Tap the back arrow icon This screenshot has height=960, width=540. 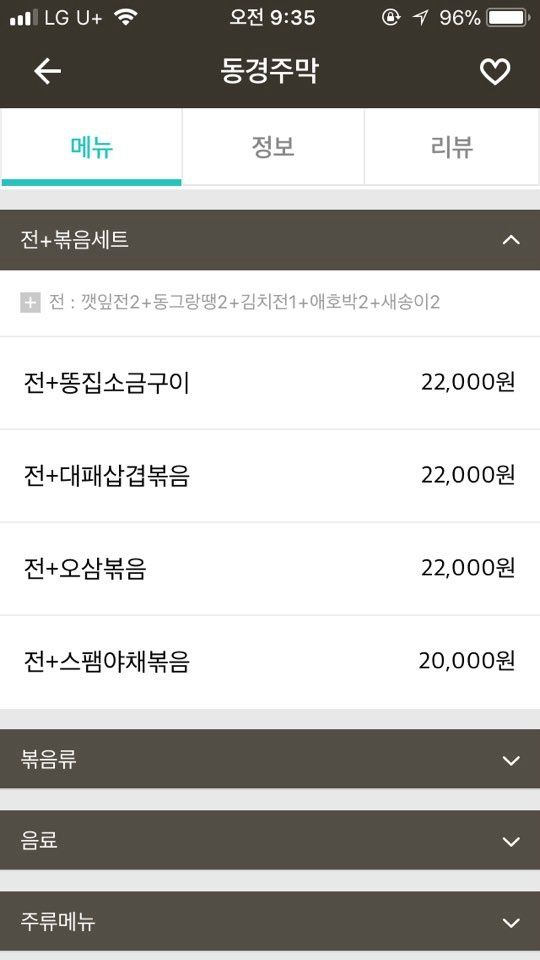click(47, 72)
